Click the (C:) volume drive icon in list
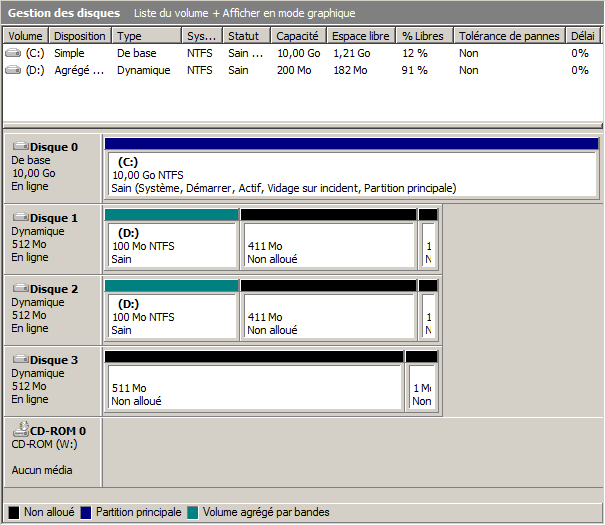This screenshot has height=526, width=606. [13, 52]
